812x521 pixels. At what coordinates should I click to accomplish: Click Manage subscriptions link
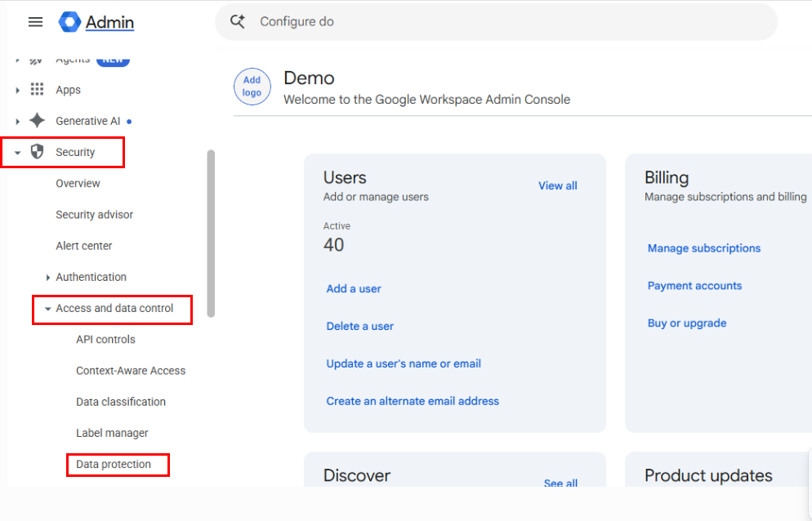pos(704,248)
